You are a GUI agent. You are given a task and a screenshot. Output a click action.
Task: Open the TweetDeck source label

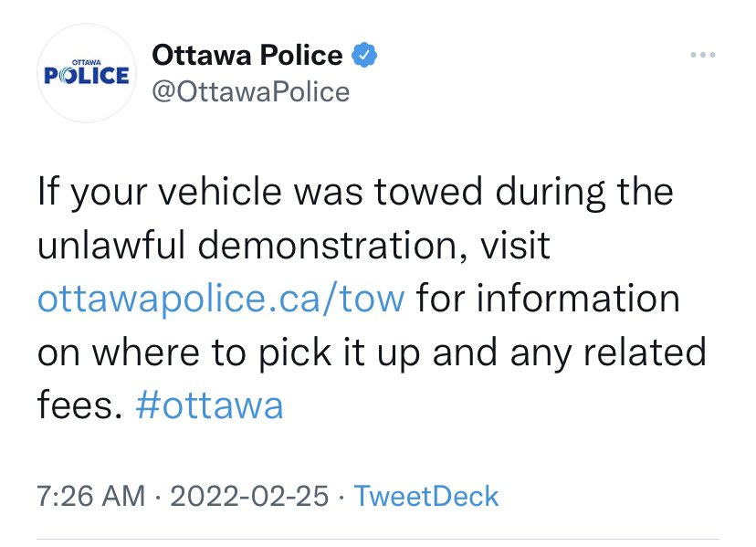[x=425, y=496]
